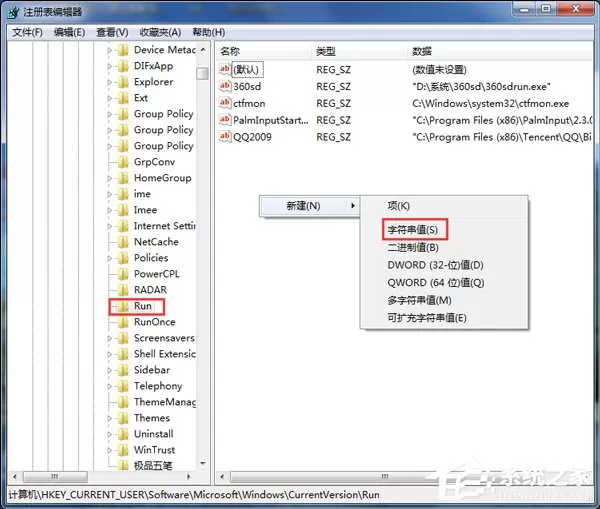Click the Policies folder icon
600x509 pixels.
click(123, 258)
